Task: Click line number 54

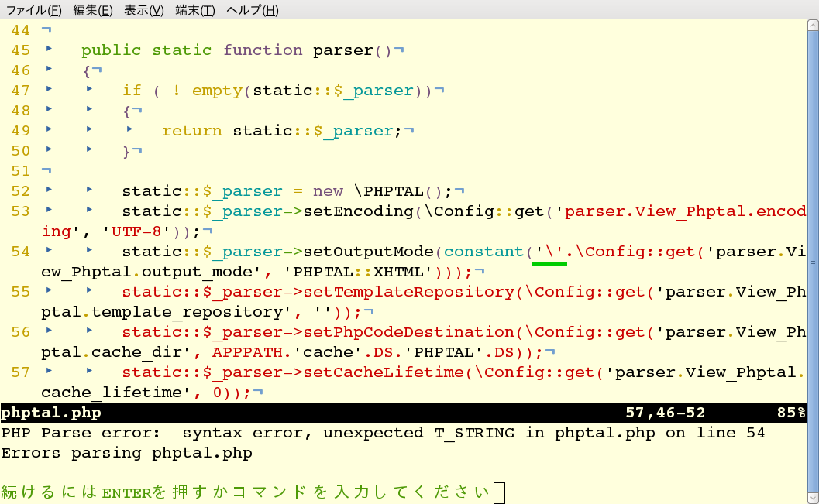Action: tap(21, 252)
